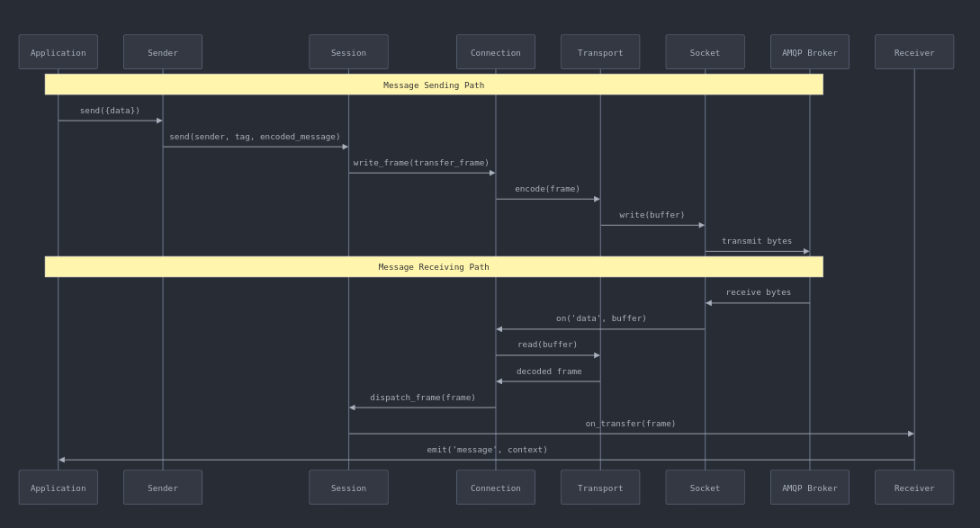Select the bottom Receiver participant box
This screenshot has height=528, width=980.
pyautogui.click(x=914, y=488)
